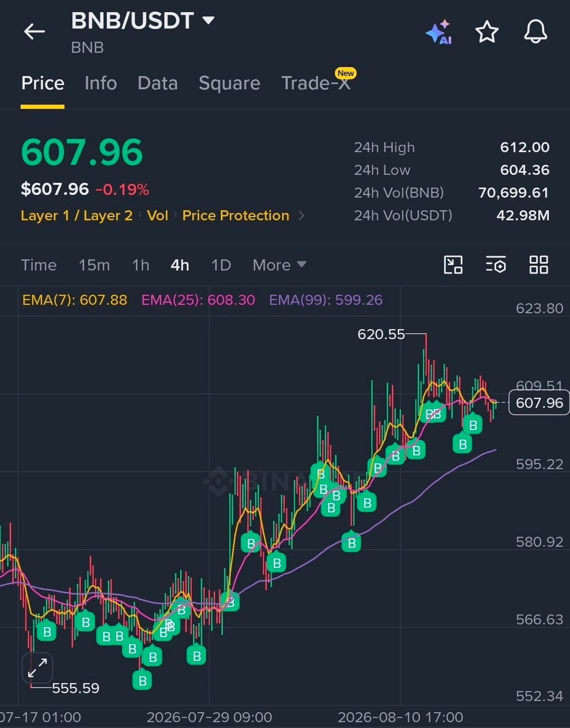Tap the 580.92 price axis label
This screenshot has height=728, width=570.
click(x=539, y=542)
